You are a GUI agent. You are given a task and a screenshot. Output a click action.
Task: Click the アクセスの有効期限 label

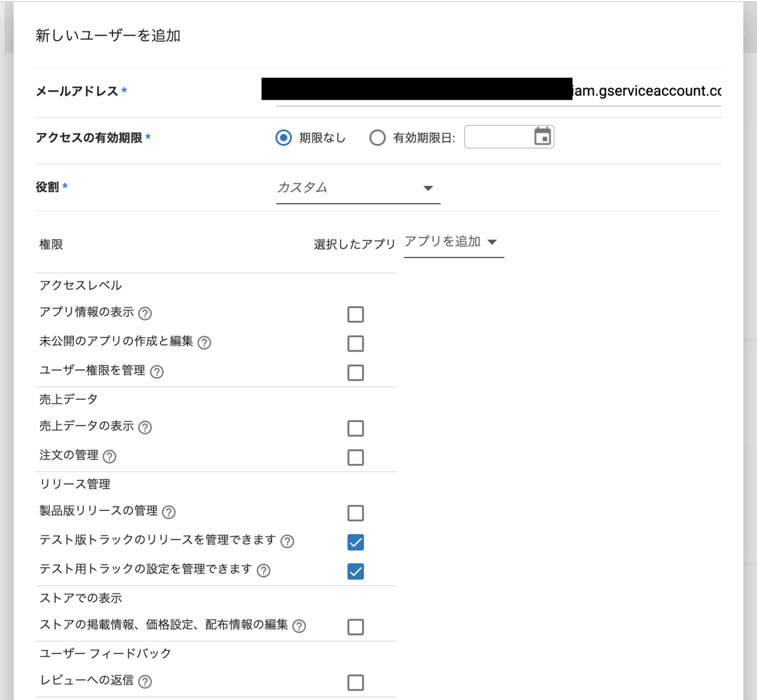pyautogui.click(x=89, y=138)
